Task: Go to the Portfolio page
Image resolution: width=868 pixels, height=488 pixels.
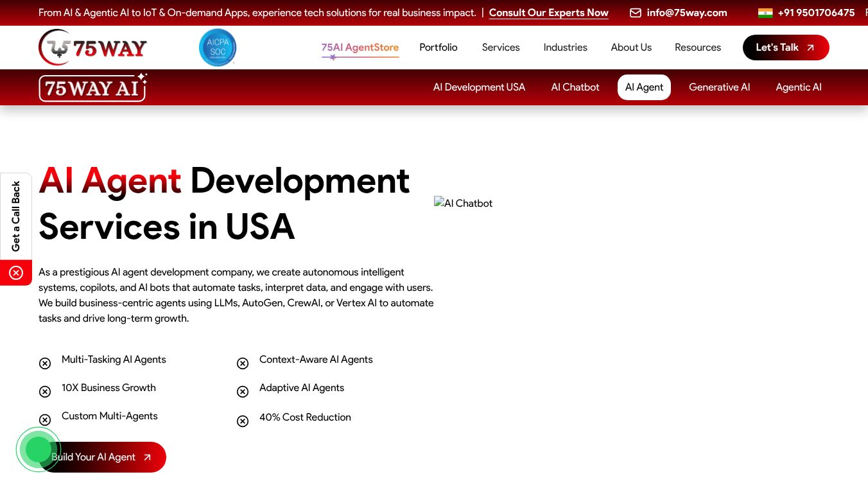Action: point(438,48)
